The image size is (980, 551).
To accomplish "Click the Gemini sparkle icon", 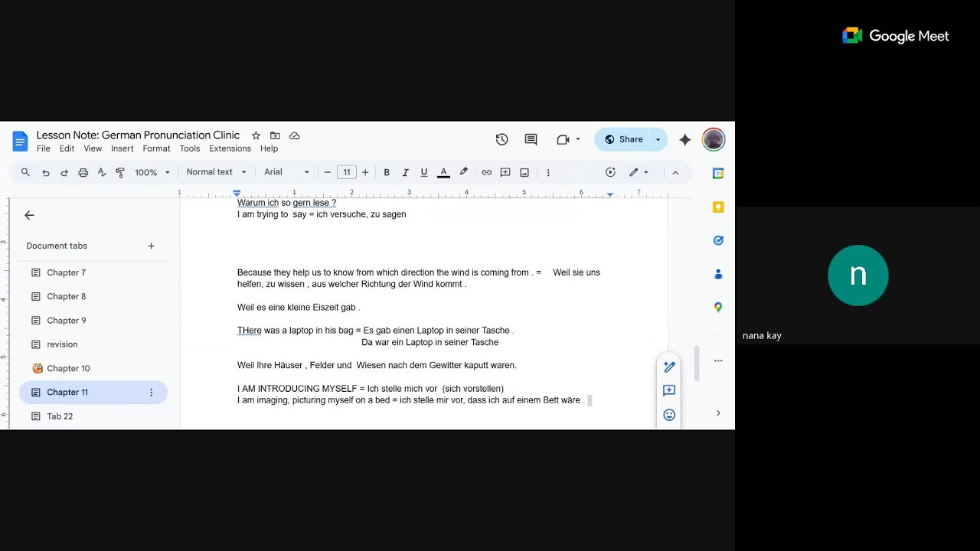I will tap(684, 139).
